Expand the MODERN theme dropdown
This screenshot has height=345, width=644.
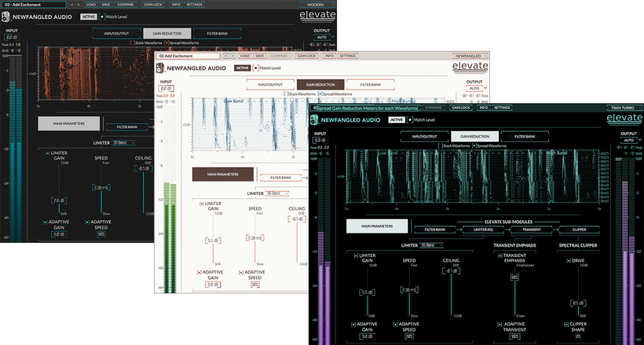[318, 4]
